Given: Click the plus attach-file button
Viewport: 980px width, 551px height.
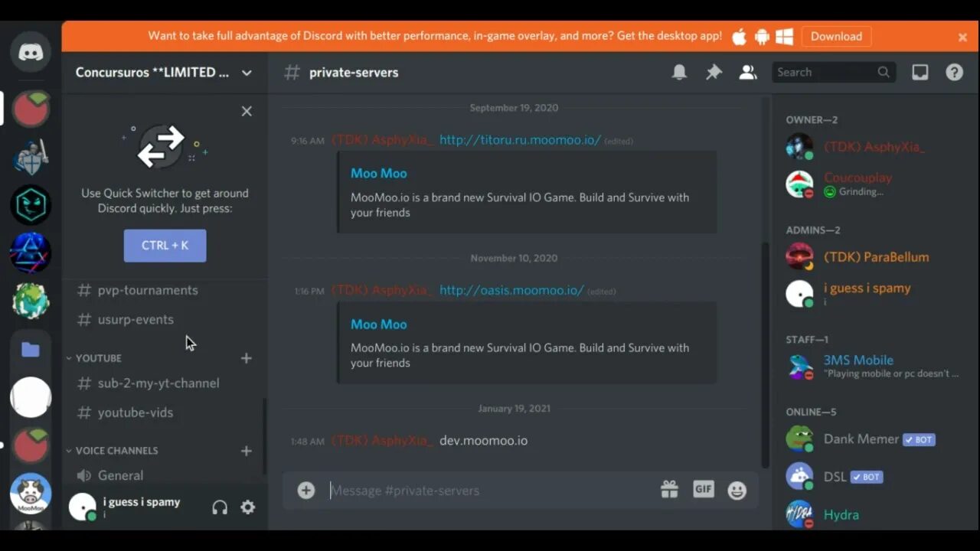Looking at the screenshot, I should tap(306, 491).
